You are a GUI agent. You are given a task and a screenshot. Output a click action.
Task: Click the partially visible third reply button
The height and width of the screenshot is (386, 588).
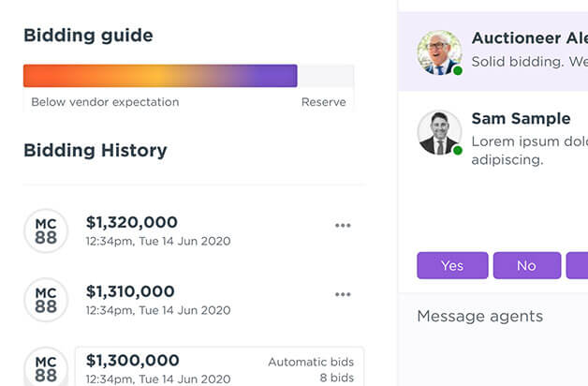(x=577, y=265)
